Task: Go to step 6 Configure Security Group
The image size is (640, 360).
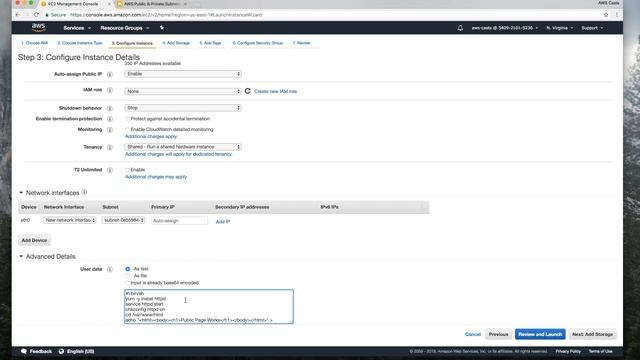Action: (x=258, y=43)
